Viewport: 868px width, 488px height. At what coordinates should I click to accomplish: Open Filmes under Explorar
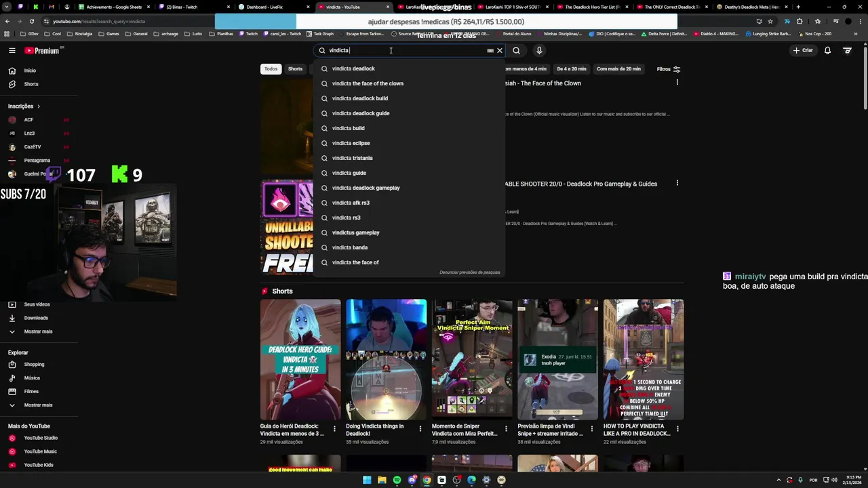[31, 392]
